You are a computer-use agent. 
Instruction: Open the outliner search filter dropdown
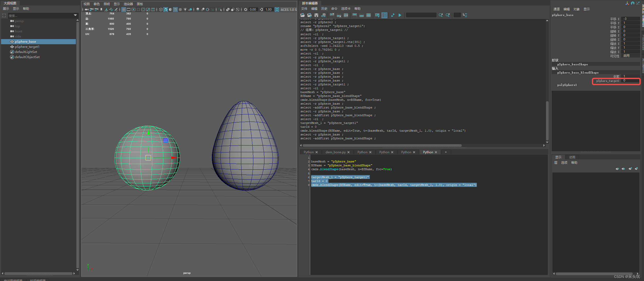pos(75,15)
